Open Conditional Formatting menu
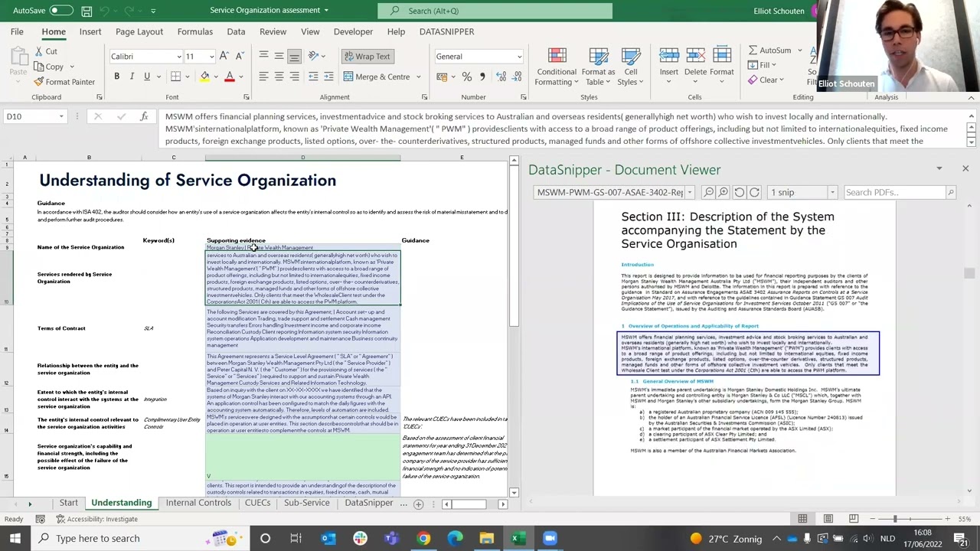This screenshot has width=980, height=551. tap(557, 67)
